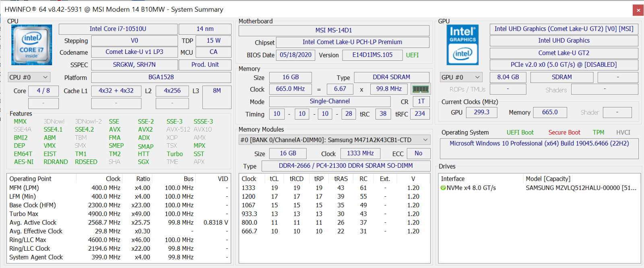Click the Comet Lake-U GT2 GPU codename field
644x268 pixels.
pyautogui.click(x=564, y=53)
